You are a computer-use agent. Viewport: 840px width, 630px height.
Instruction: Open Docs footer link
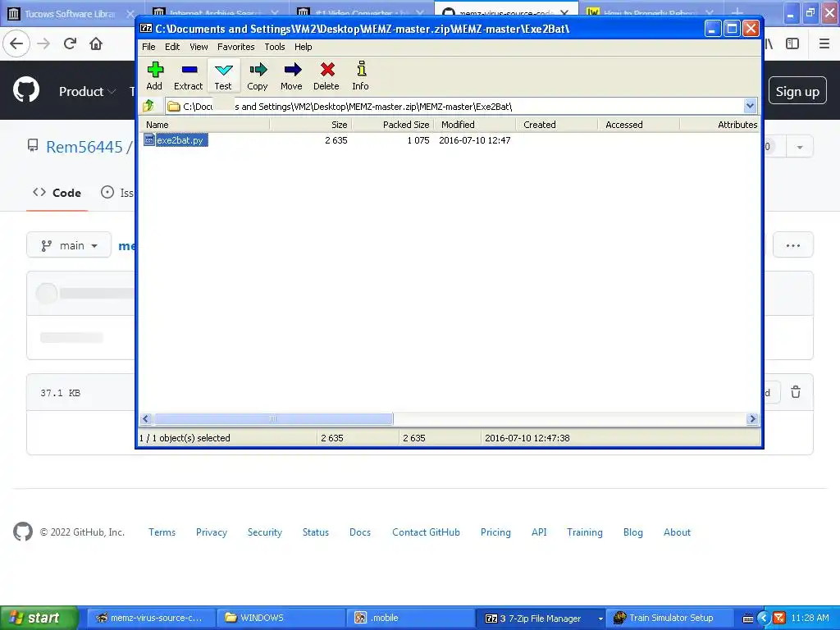point(360,532)
